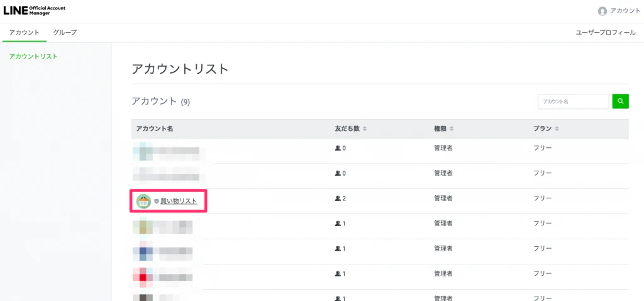Click the user avatar icon at top right
This screenshot has width=644, height=301.
tap(602, 11)
